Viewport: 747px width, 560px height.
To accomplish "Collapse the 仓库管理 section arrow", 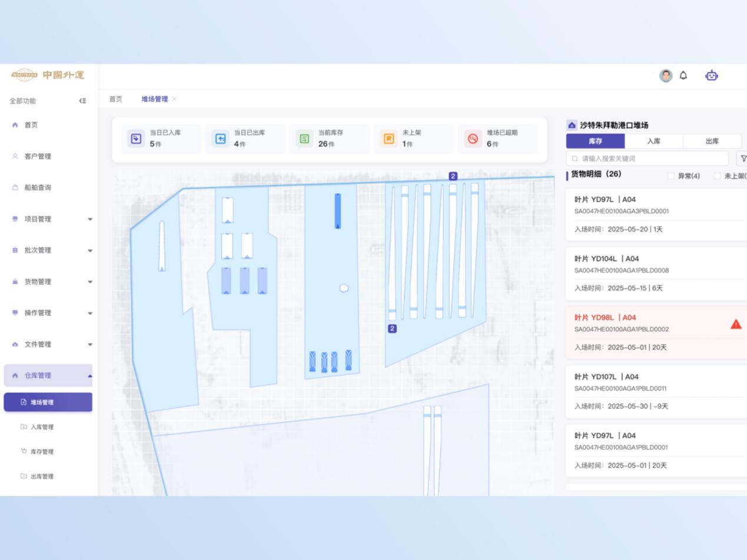I will [90, 376].
